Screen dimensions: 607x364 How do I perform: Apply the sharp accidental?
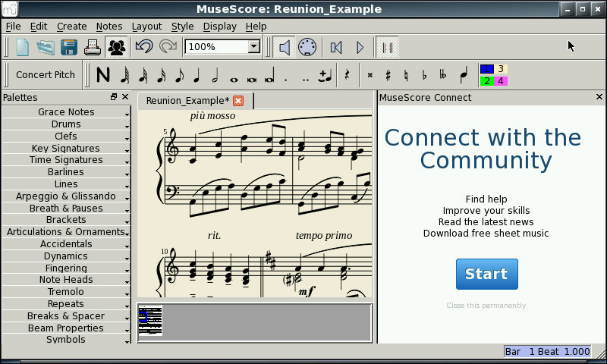coord(388,75)
